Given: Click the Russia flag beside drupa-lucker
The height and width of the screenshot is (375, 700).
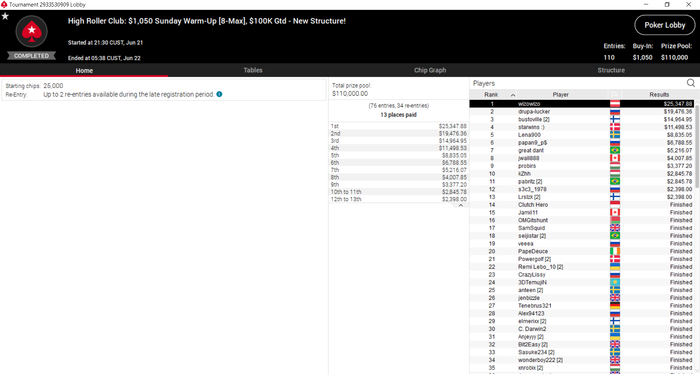Looking at the screenshot, I should (615, 112).
